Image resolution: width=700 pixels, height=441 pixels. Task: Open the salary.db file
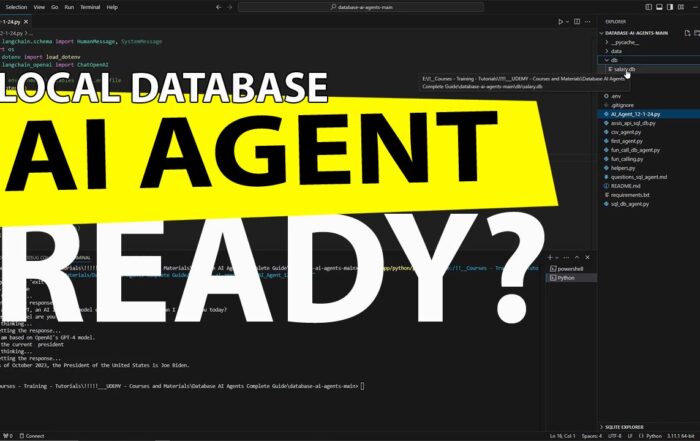pos(624,69)
